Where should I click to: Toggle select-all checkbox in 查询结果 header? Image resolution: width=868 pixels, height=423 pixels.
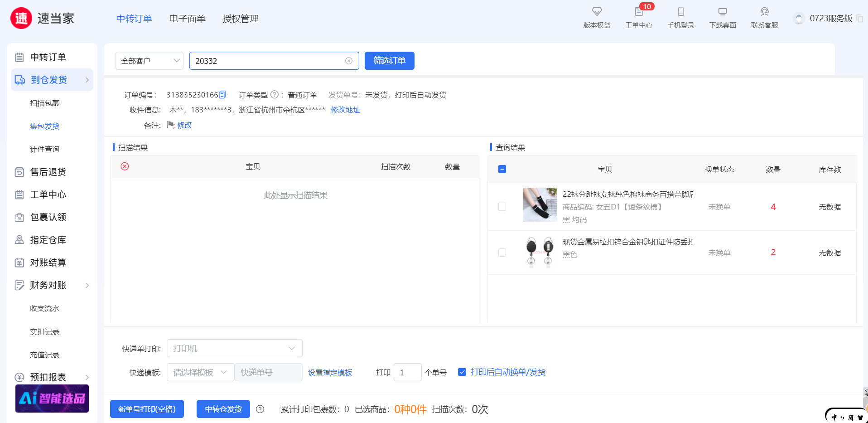point(502,169)
